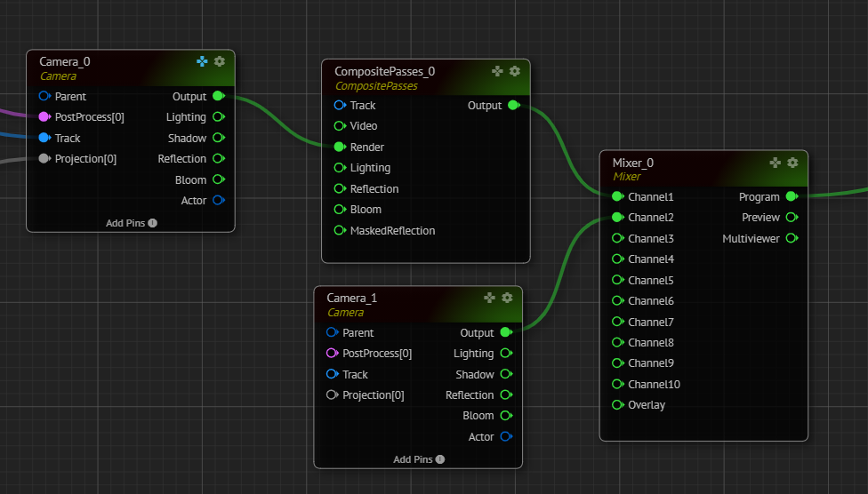Viewport: 868px width, 494px height.
Task: Click the Overlay input pin on Mixer_0
Action: coord(618,405)
